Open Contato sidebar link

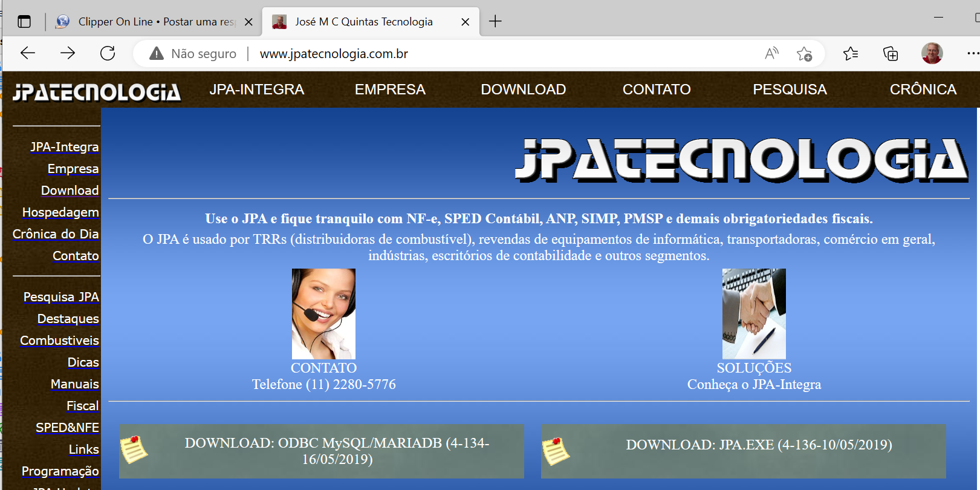point(76,256)
